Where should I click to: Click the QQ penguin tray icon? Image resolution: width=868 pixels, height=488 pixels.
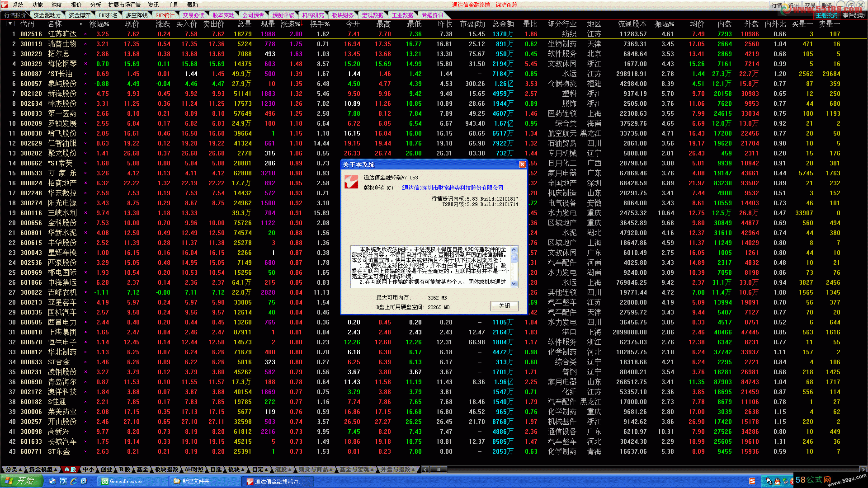click(777, 481)
